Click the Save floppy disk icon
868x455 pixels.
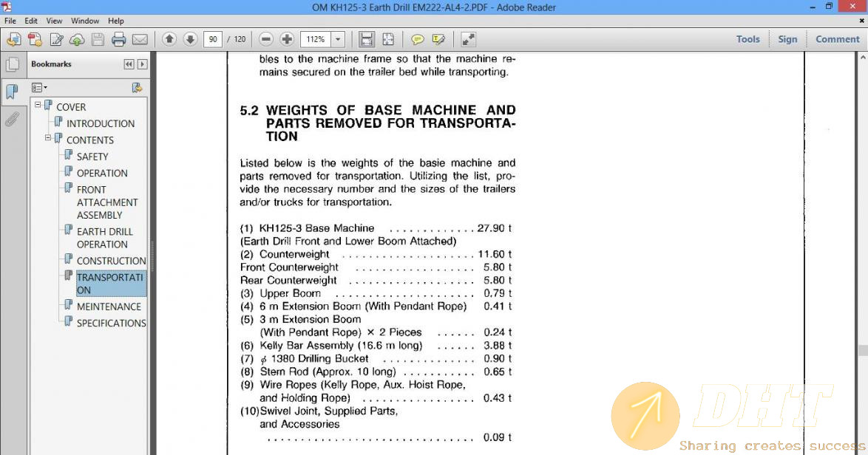(98, 39)
